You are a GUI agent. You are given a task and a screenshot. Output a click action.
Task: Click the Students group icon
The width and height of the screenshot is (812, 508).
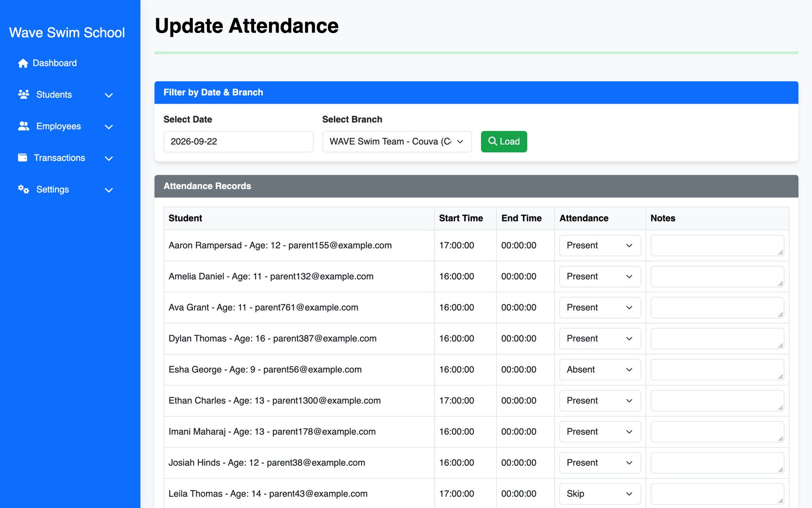[x=23, y=94]
